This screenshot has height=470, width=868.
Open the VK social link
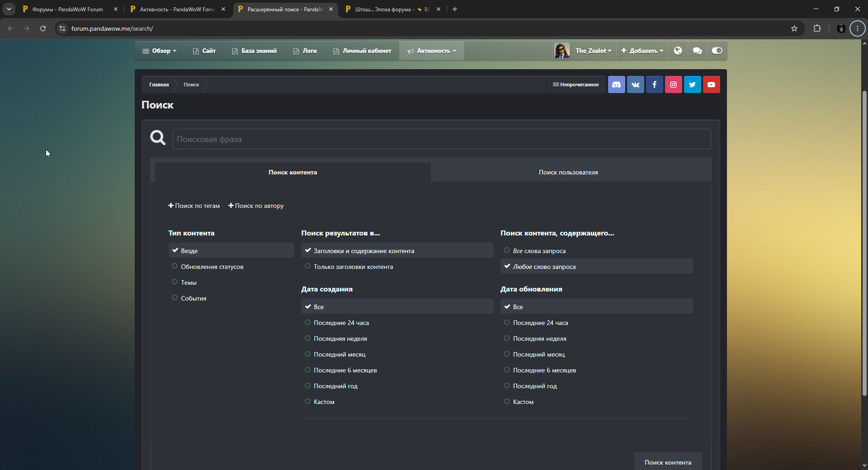coord(635,85)
